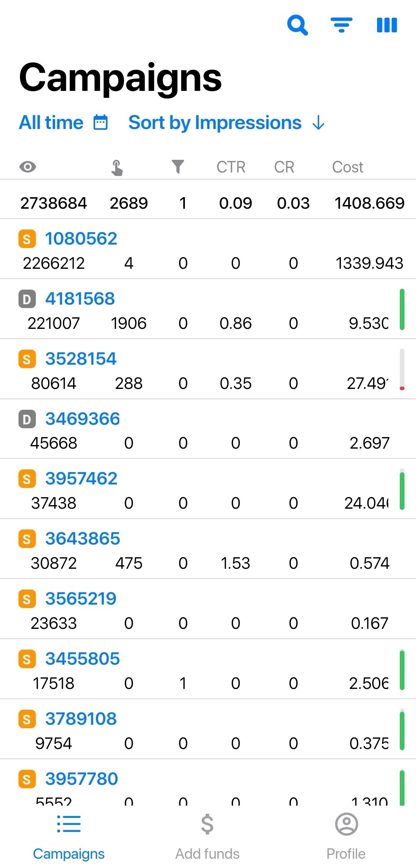Image resolution: width=416 pixels, height=868 pixels.
Task: Expand the All time date range selector
Action: point(51,123)
